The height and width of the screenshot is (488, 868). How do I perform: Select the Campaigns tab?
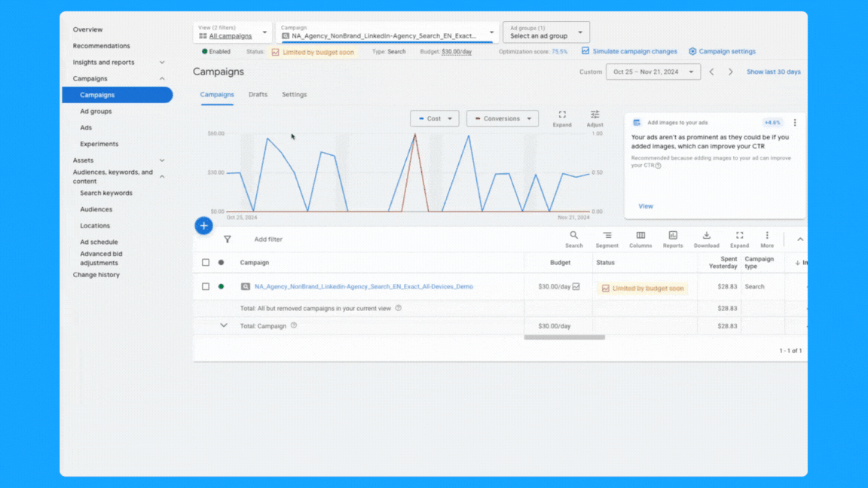point(217,95)
